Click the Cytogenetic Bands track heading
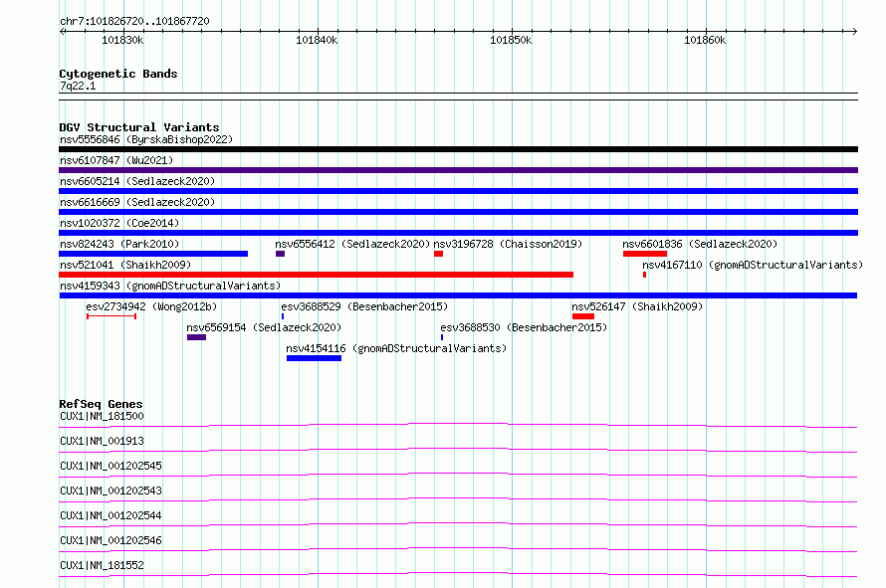Viewport: 886px width, 588px height. (118, 74)
